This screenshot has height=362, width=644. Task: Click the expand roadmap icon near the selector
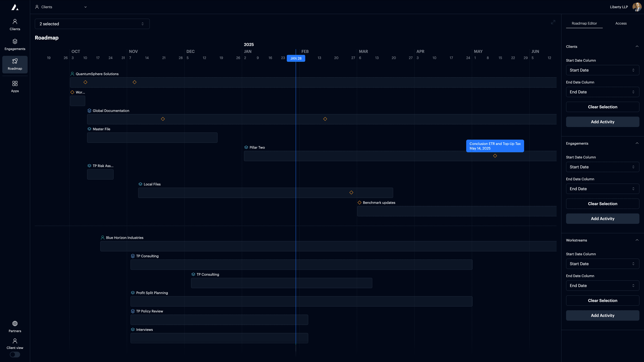click(553, 22)
